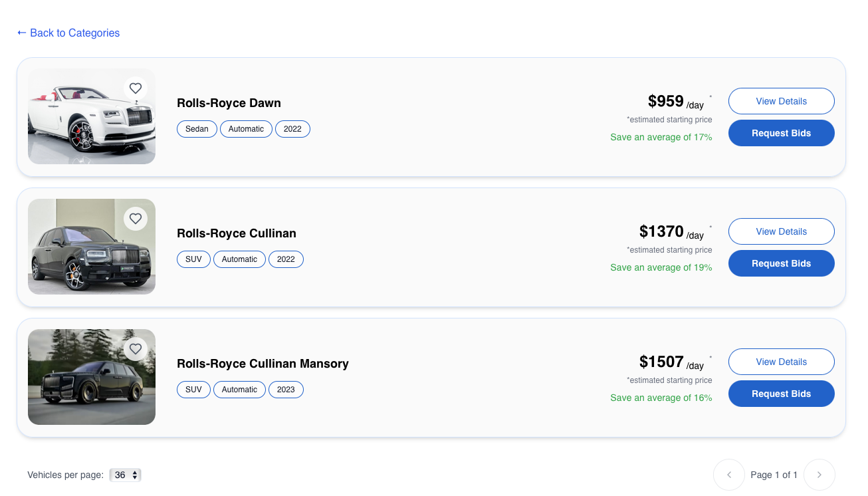Viewport: 868px width, 496px height.
Task: Click the 2023 tag on Cullinan Mansory
Action: [286, 390]
